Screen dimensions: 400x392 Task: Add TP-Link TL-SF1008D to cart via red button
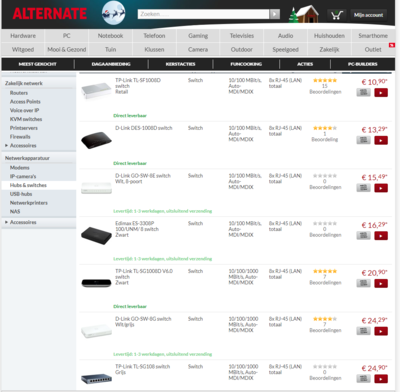pos(381,92)
